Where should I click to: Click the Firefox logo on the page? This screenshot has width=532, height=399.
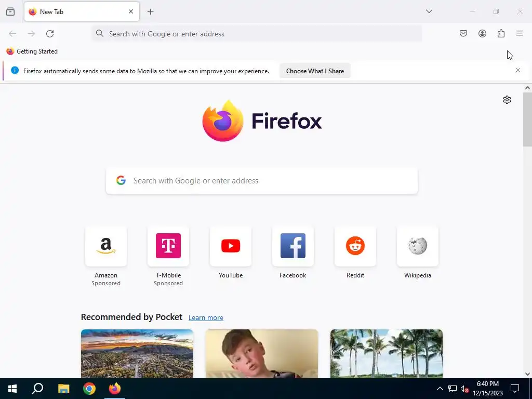262,121
